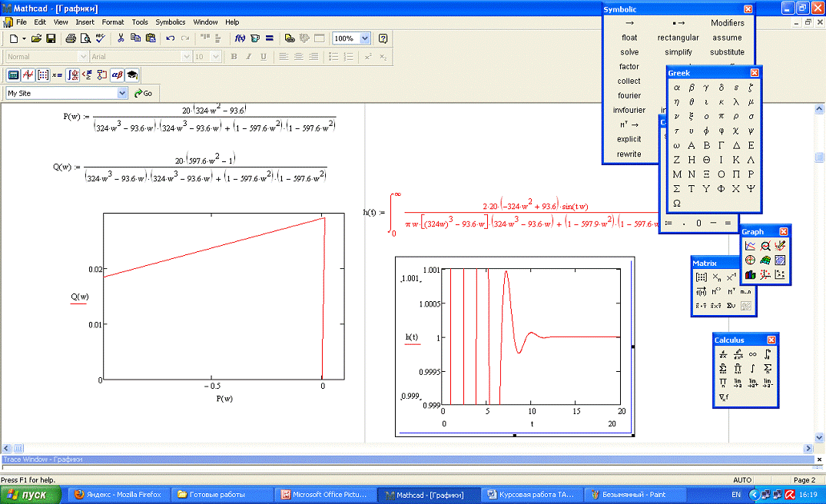Insert a Polar Plot from Graph palette
The height and width of the screenshot is (504, 826).
(751, 260)
